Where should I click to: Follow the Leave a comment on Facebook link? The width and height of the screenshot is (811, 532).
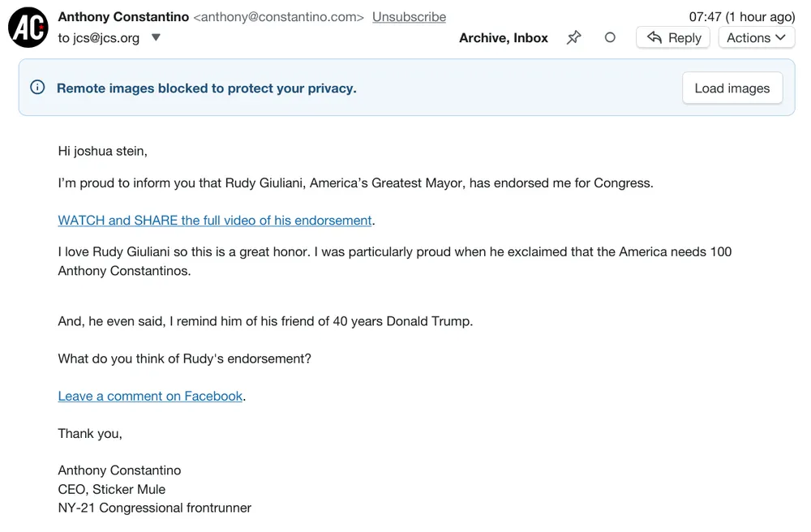pos(150,396)
